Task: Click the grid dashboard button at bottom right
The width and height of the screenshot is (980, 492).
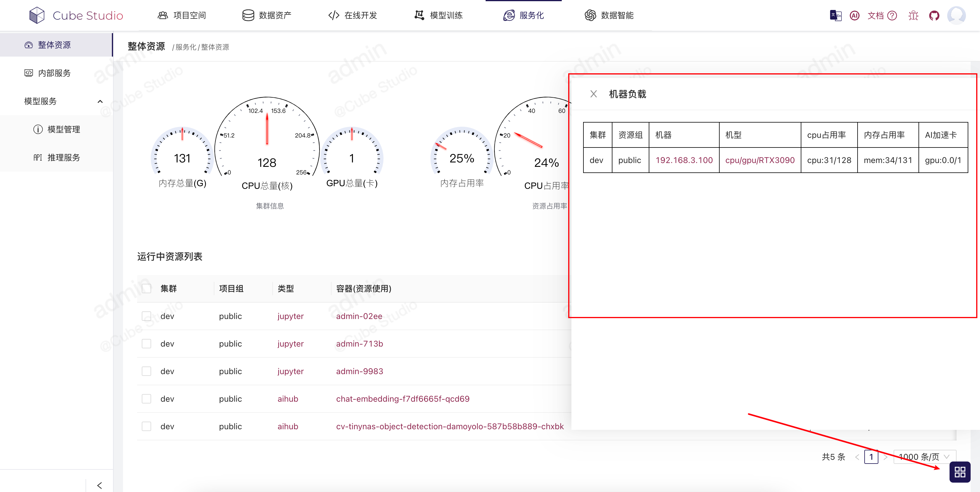Action: click(x=959, y=472)
